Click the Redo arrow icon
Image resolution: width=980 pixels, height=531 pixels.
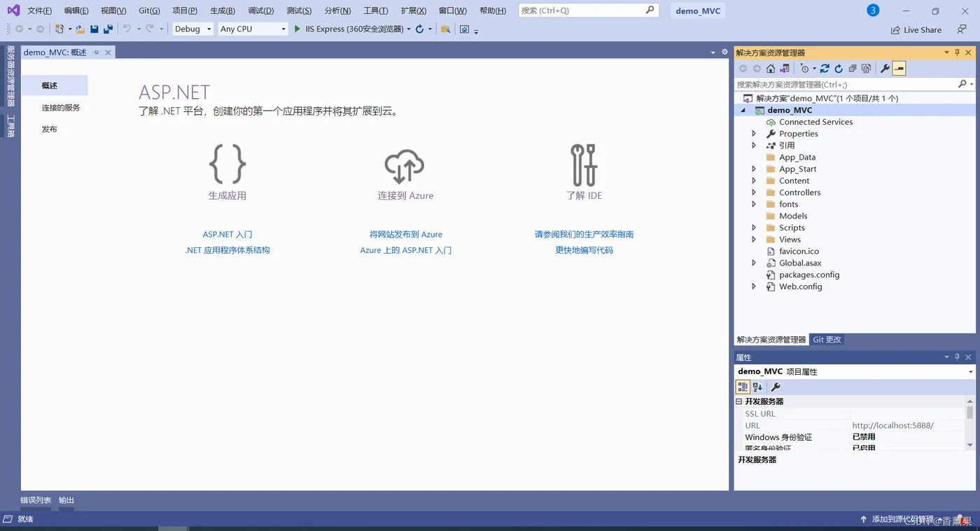(x=150, y=29)
